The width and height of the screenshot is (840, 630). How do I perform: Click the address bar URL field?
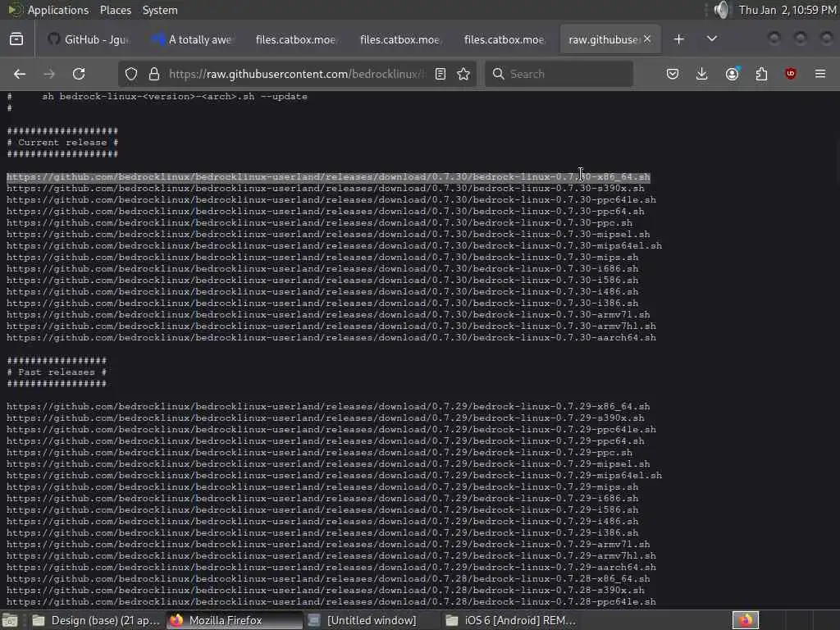(x=297, y=74)
